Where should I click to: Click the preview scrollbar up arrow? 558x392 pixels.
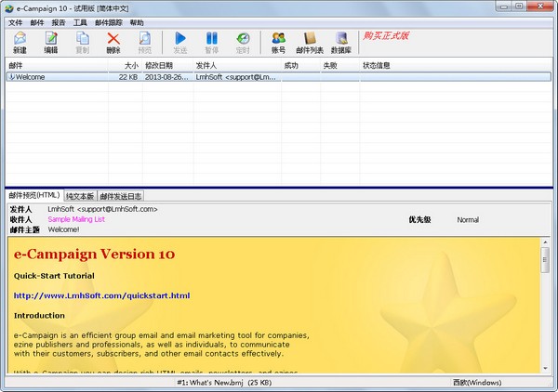tap(545, 242)
